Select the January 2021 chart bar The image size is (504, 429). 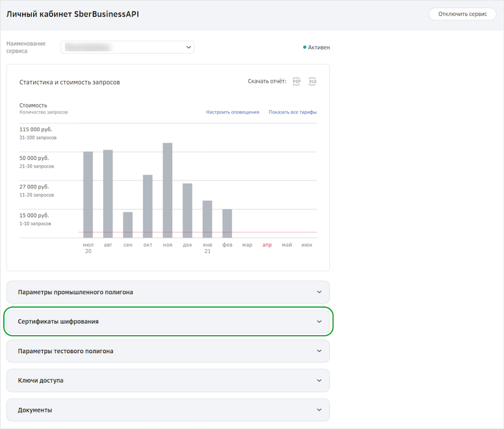point(207,219)
